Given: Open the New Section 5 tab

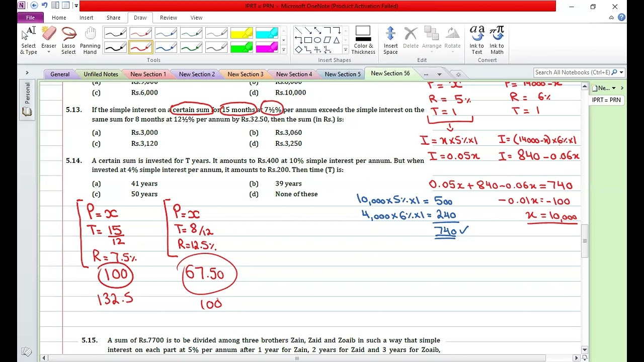Looking at the screenshot, I should [343, 74].
